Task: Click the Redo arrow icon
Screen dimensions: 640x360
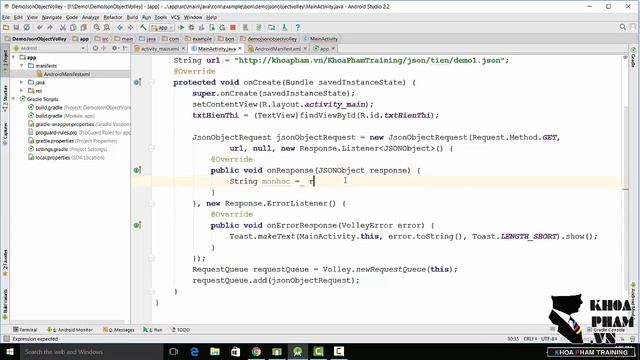Action: 50,27
